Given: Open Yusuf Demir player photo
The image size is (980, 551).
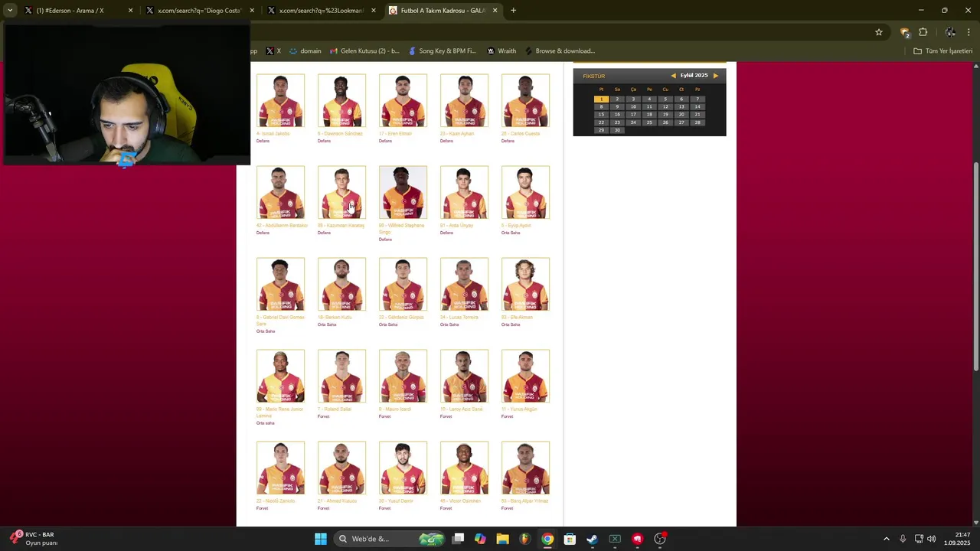Looking at the screenshot, I should coord(403,468).
